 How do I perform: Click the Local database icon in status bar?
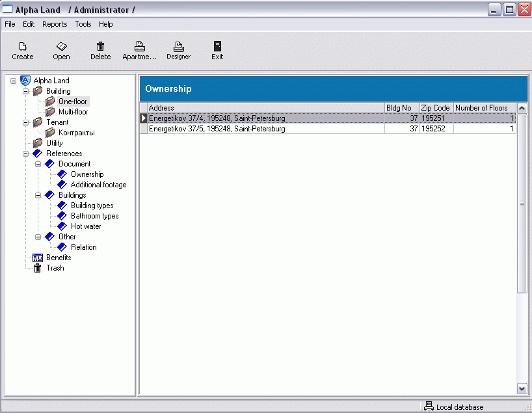(x=429, y=406)
